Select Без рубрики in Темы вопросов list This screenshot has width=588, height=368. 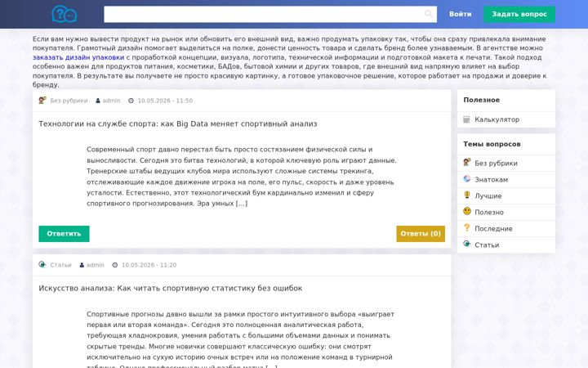tap(496, 164)
